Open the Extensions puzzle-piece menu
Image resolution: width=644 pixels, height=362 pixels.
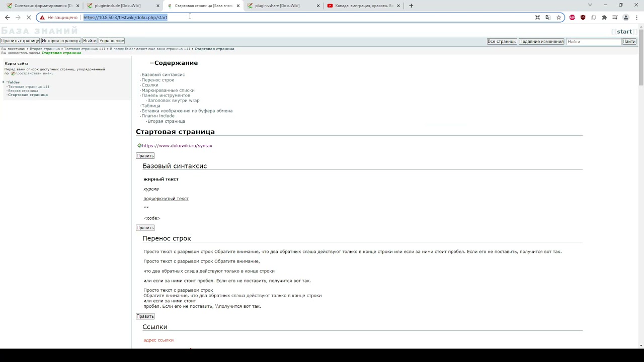(x=604, y=18)
